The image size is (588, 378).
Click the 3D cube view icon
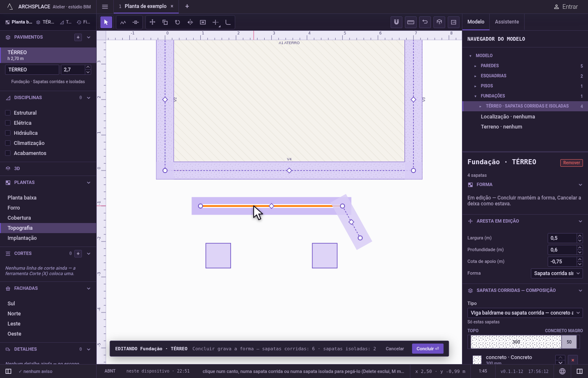point(439,22)
